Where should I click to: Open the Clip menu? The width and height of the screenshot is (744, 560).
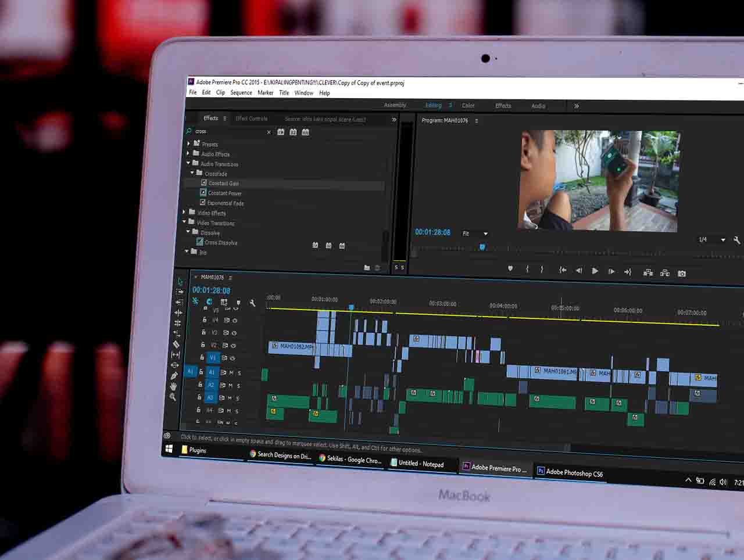(220, 92)
